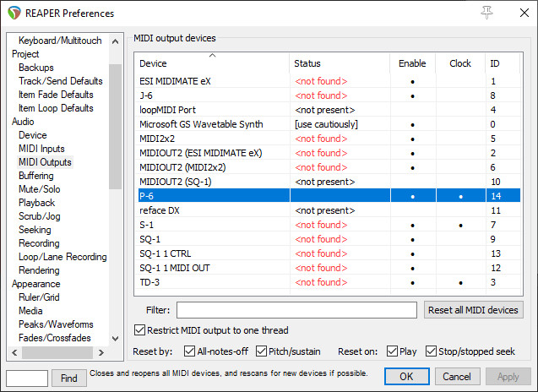Open Scrub/Jog preferences page

40,216
